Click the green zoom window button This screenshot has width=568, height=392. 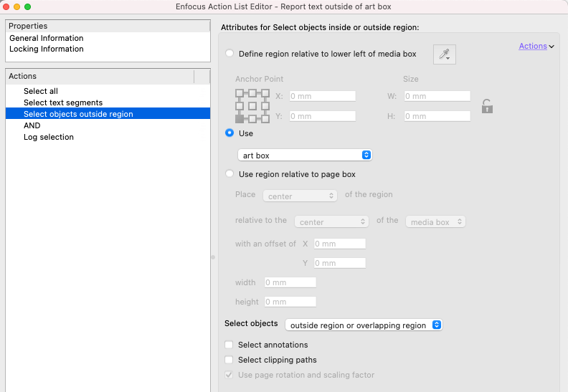point(27,6)
